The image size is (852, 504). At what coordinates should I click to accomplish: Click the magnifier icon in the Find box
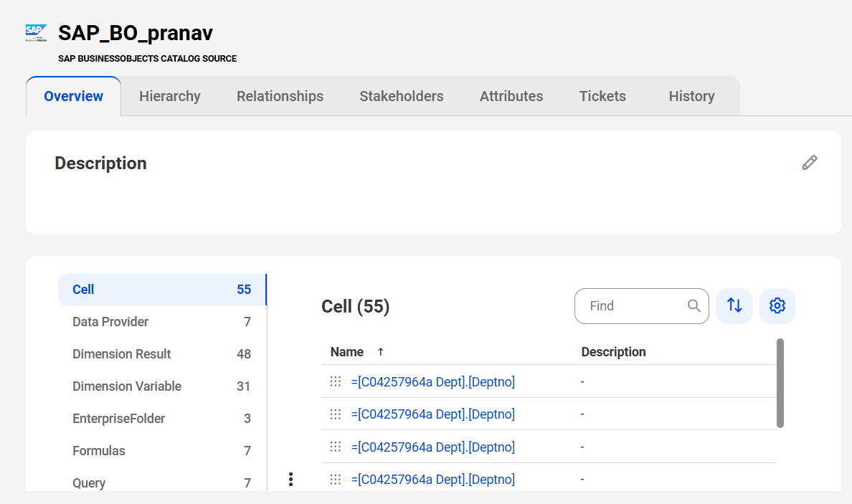click(x=694, y=305)
